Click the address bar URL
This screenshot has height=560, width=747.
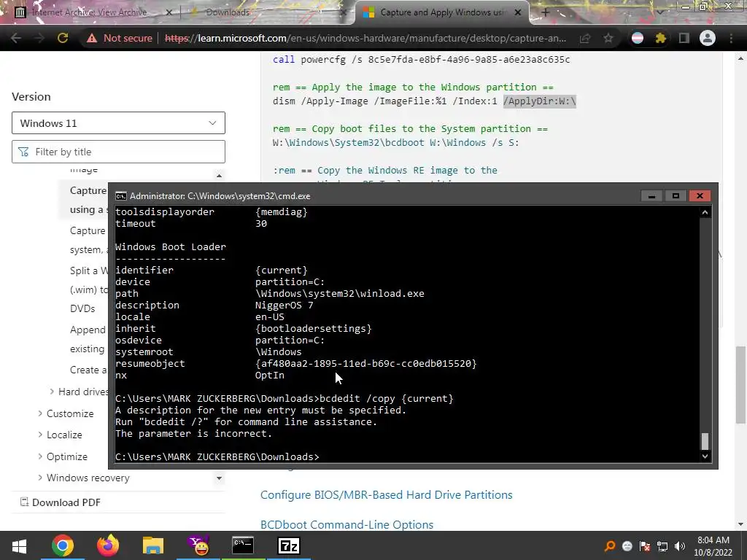click(x=365, y=38)
